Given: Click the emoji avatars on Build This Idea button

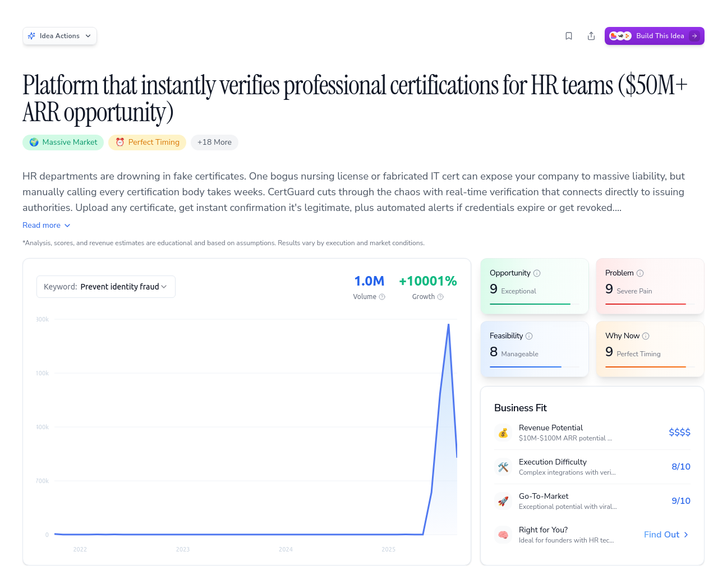Looking at the screenshot, I should point(620,35).
